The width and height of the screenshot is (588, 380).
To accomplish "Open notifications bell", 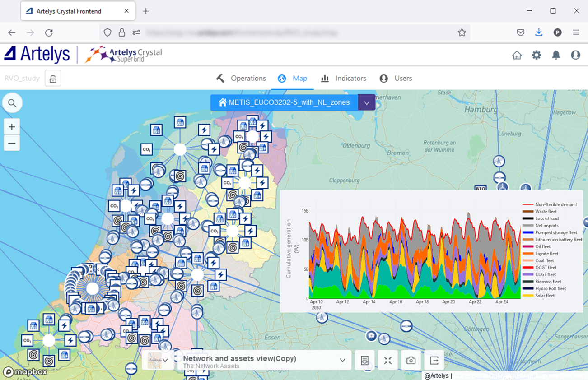I will coord(556,55).
